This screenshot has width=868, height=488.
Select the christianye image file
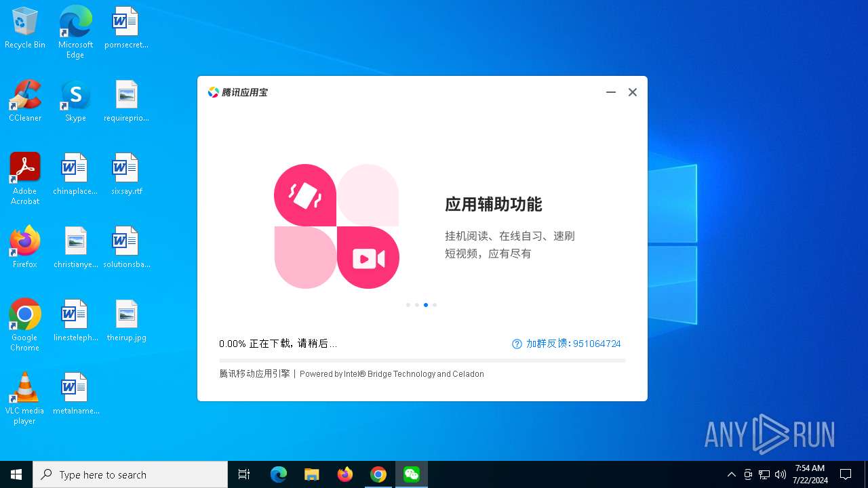tap(75, 248)
